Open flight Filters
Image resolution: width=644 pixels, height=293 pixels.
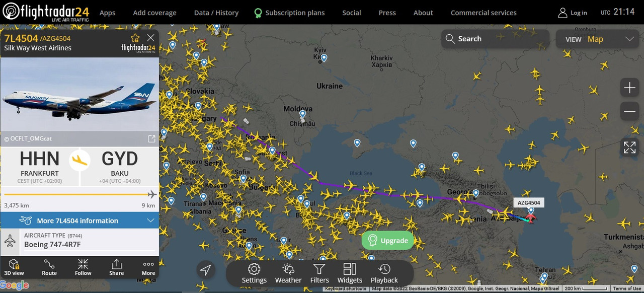[x=319, y=274]
